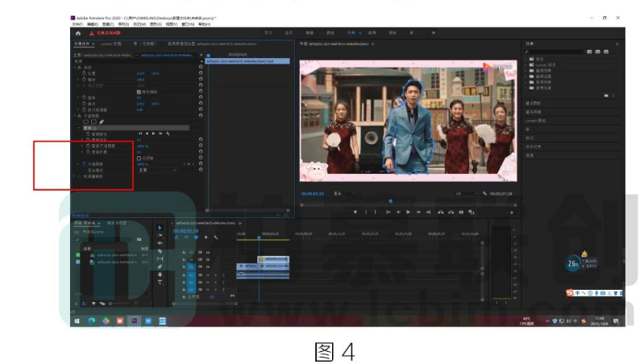Click the Windows Start button

click(x=78, y=321)
